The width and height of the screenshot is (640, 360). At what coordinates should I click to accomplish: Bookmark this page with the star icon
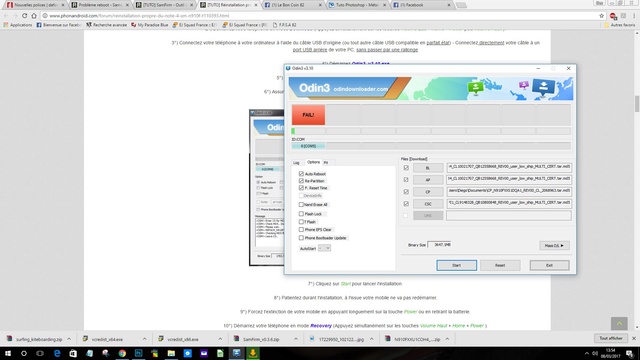[x=602, y=16]
